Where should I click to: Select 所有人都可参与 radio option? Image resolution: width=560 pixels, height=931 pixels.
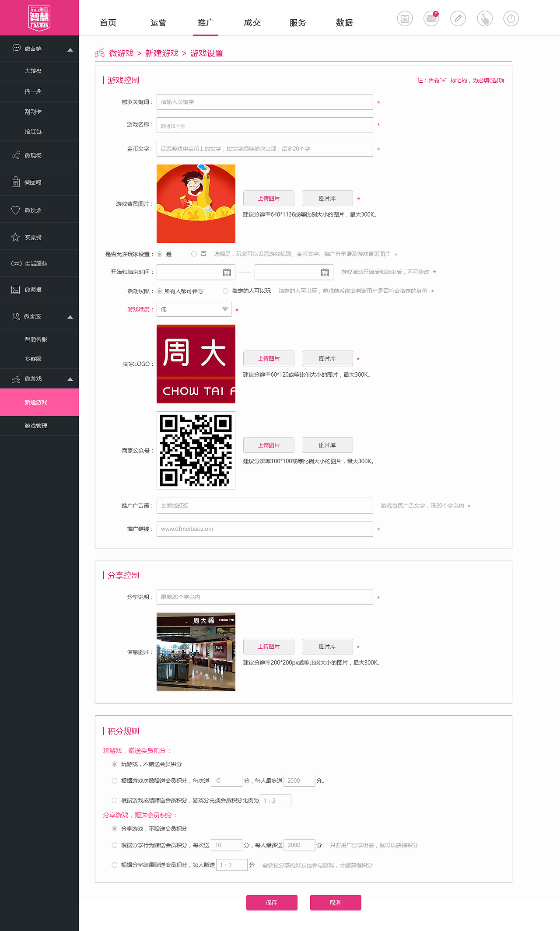[x=159, y=291]
